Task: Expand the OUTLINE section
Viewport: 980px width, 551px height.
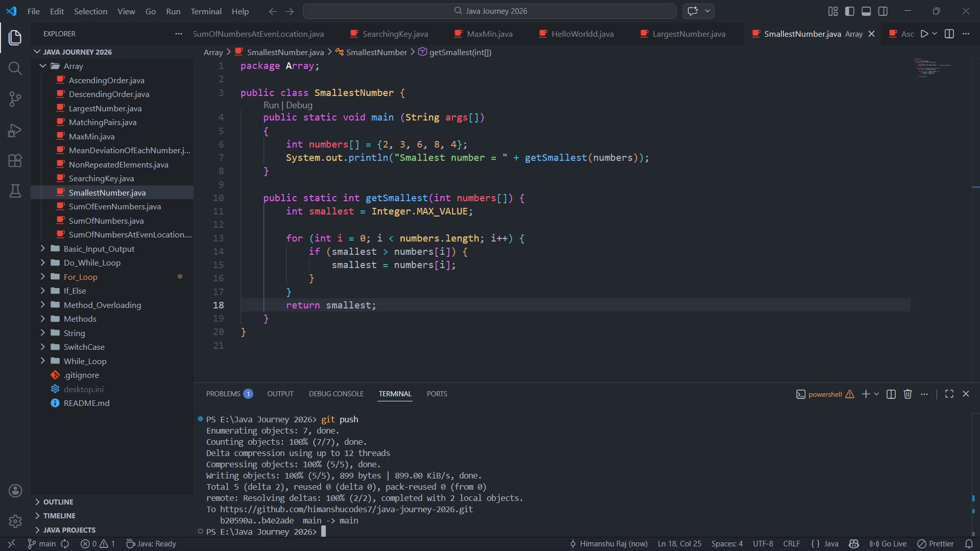Action: point(58,502)
